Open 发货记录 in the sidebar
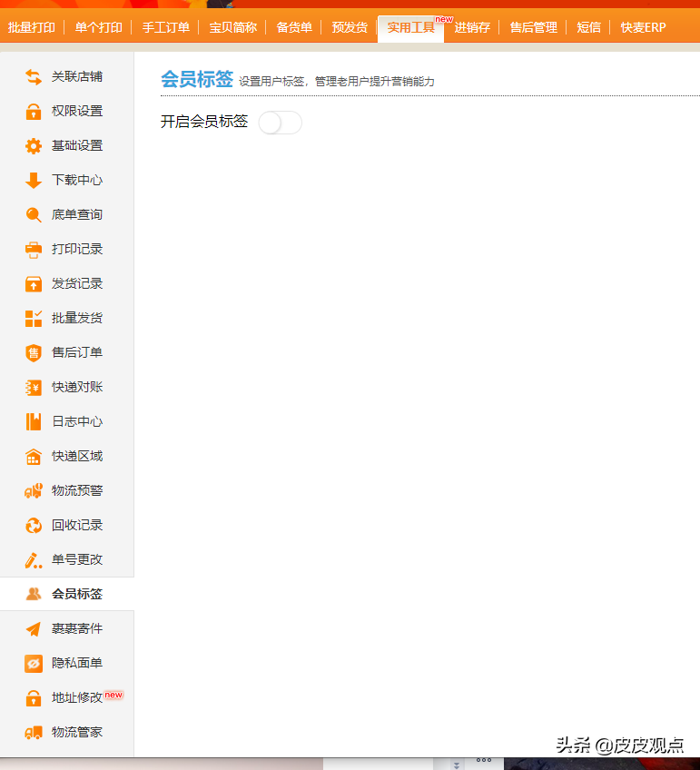Image resolution: width=700 pixels, height=770 pixels. tap(77, 284)
